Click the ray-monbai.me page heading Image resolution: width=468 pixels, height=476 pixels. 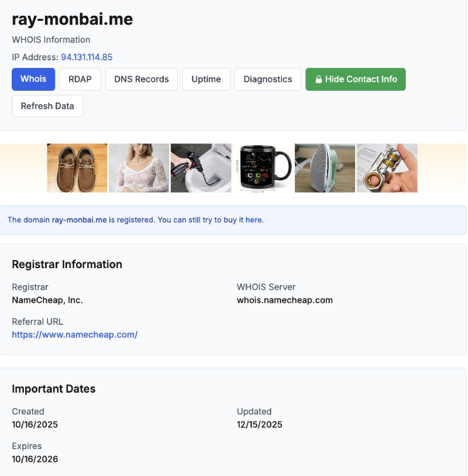tap(72, 19)
